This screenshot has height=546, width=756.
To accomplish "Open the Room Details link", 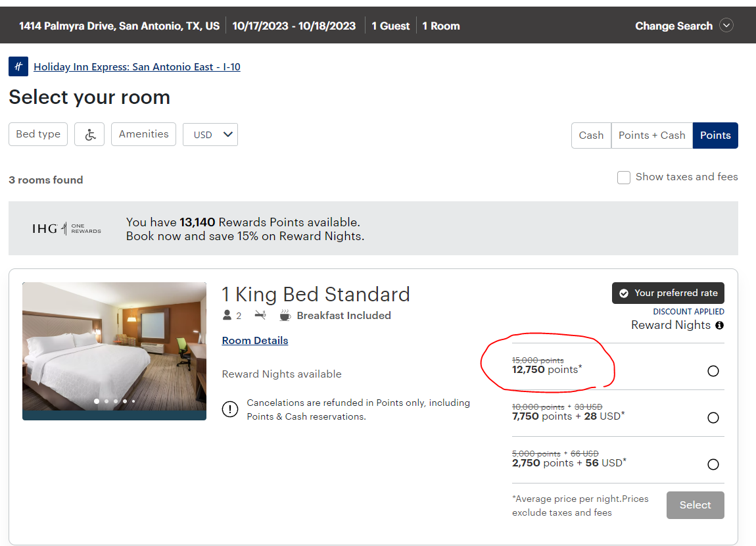I will [255, 340].
